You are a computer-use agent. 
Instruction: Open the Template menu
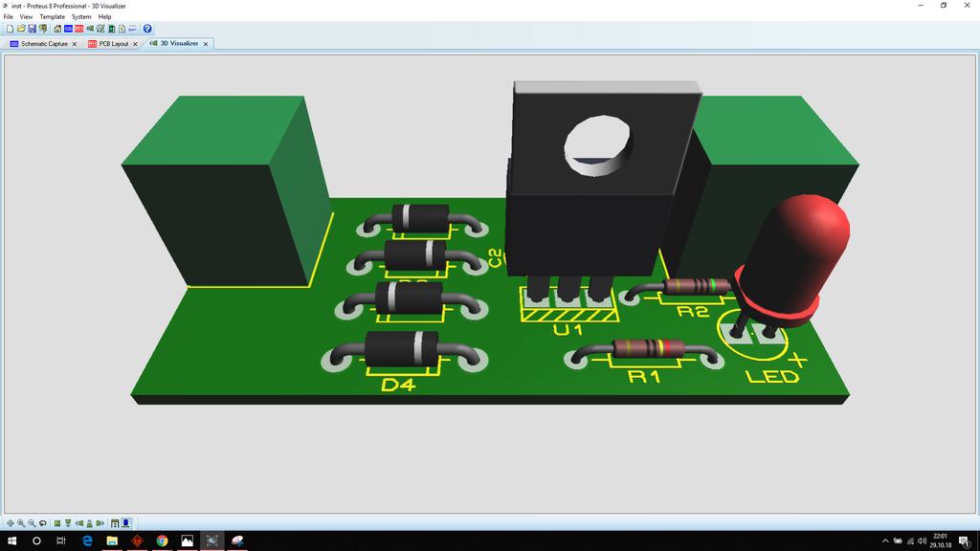pos(52,17)
